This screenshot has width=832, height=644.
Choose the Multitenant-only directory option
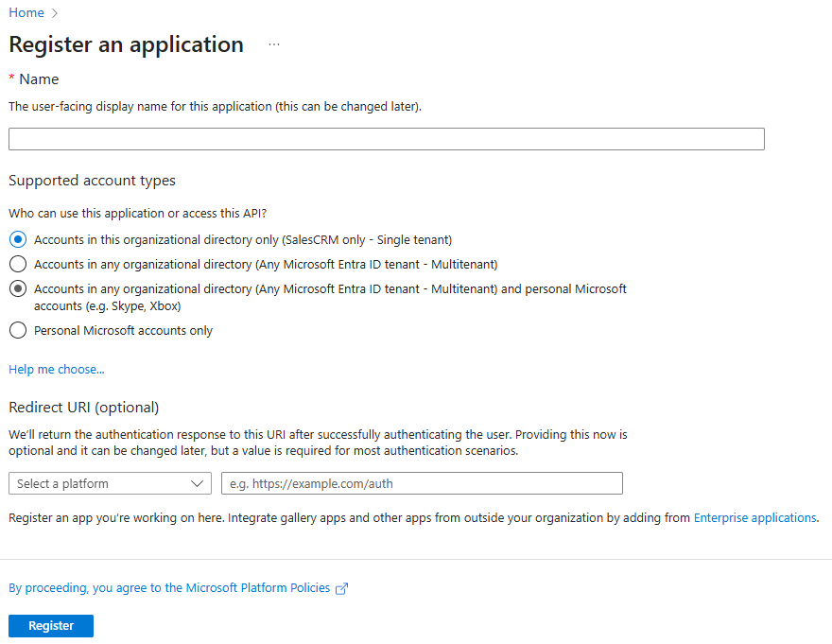17,264
